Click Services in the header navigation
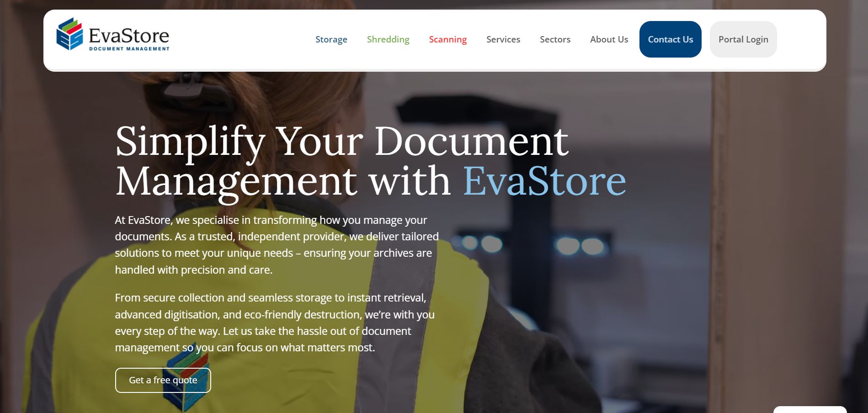This screenshot has height=413, width=868. [503, 39]
